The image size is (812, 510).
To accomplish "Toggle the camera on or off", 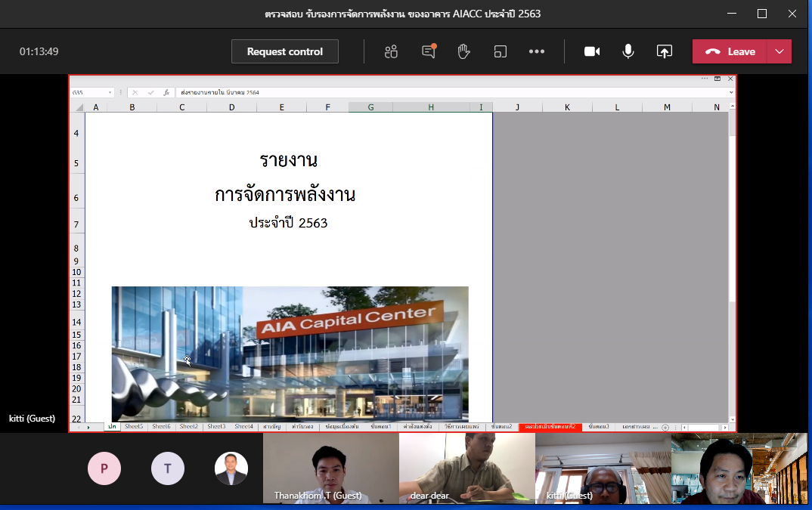I will pyautogui.click(x=592, y=52).
